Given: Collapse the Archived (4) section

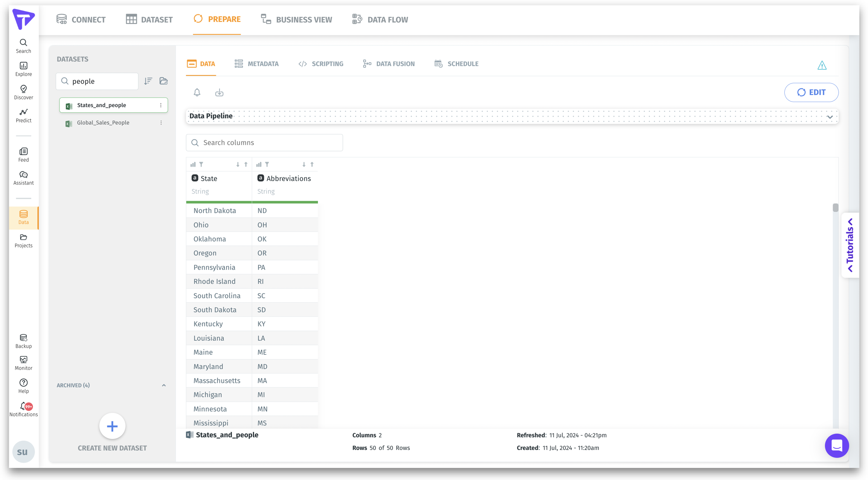Looking at the screenshot, I should click(164, 385).
